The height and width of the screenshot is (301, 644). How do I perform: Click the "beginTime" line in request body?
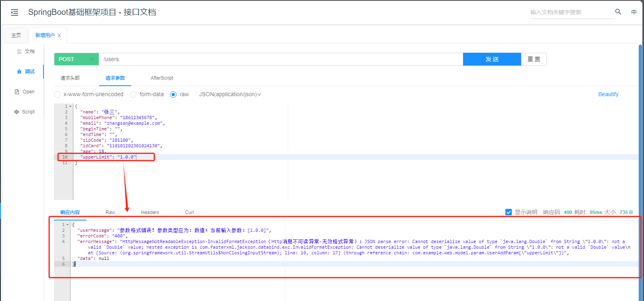tap(101, 129)
